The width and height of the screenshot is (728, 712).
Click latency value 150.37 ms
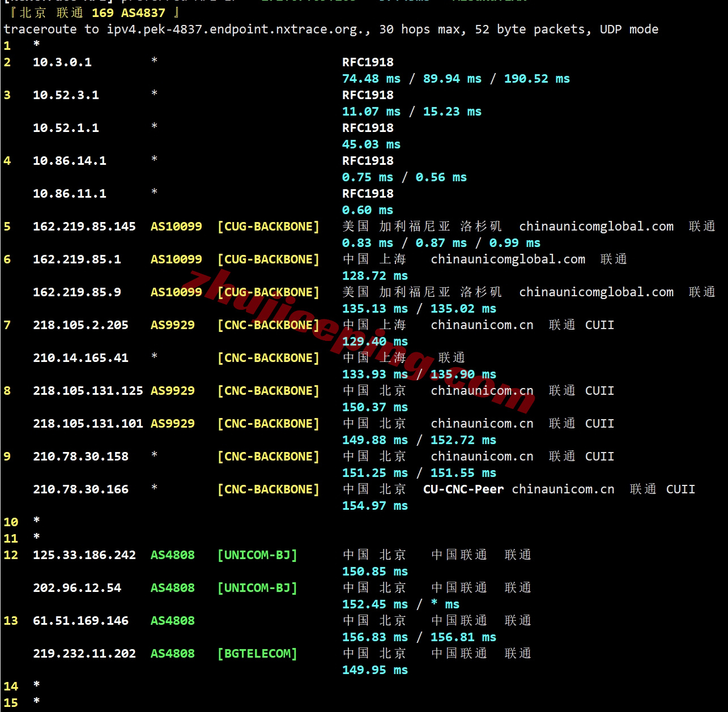pyautogui.click(x=375, y=407)
